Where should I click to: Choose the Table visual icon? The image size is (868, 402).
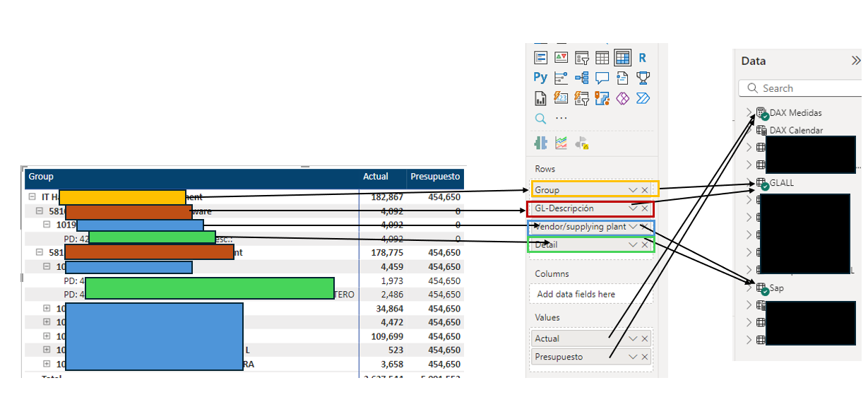pyautogui.click(x=602, y=58)
